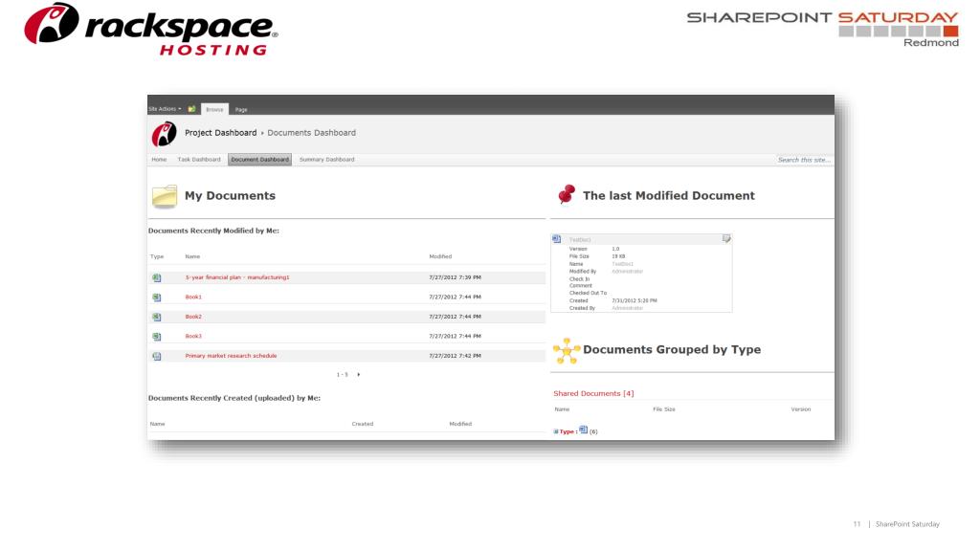
Task: Click the Excel icon in the Book3 row
Action: pos(156,337)
